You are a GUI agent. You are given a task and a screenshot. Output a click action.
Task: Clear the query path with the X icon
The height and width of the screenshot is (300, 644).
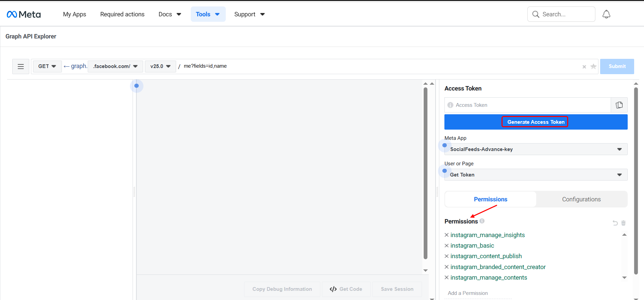(584, 67)
